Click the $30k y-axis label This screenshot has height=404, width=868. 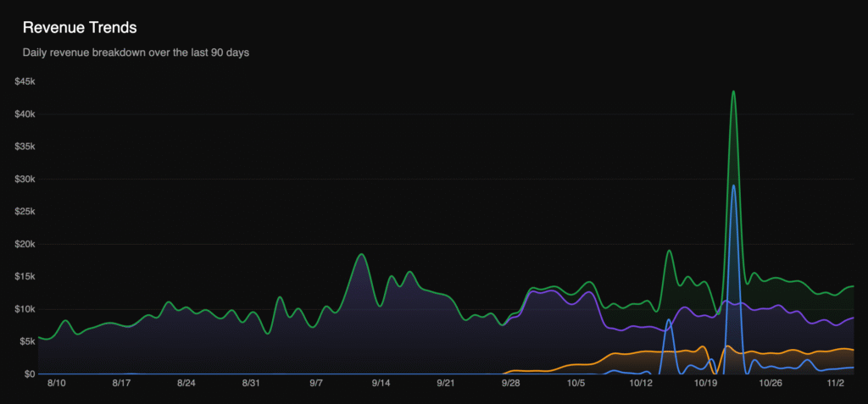(x=25, y=179)
